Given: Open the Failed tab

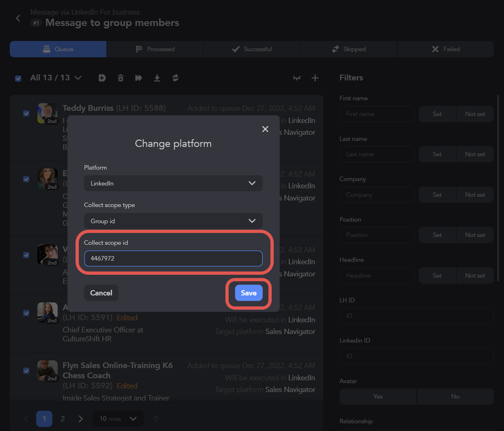Looking at the screenshot, I should click(x=446, y=49).
